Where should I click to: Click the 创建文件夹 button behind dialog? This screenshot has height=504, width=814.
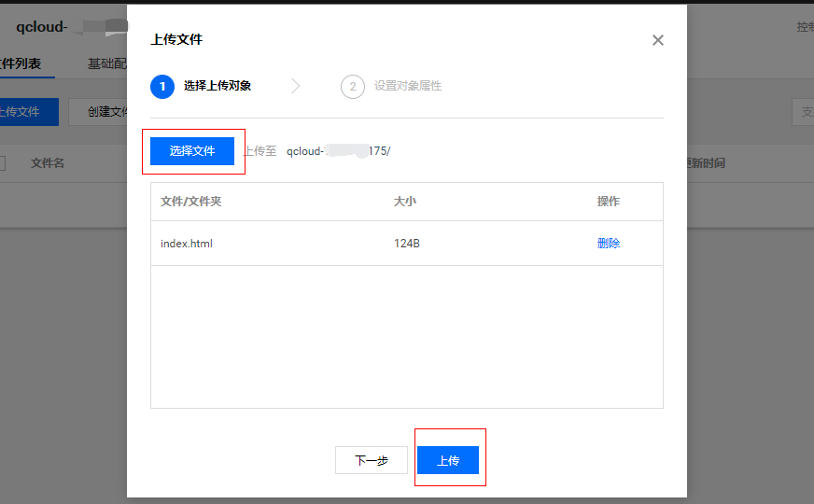click(x=101, y=112)
